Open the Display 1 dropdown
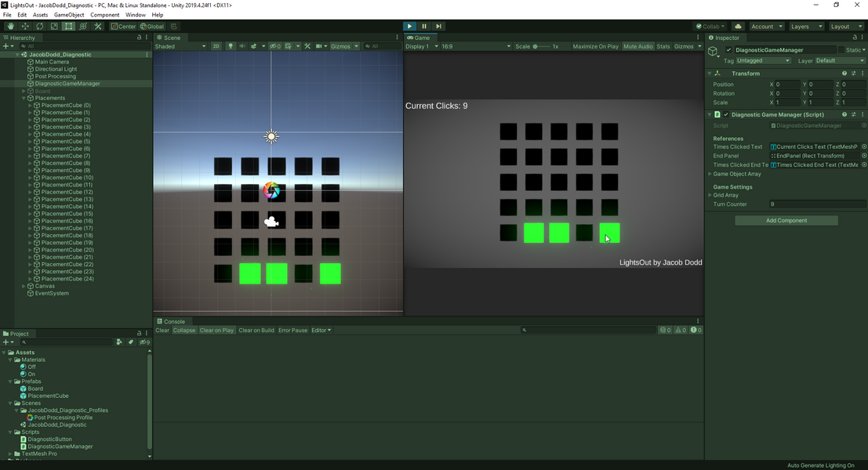 tap(422, 46)
